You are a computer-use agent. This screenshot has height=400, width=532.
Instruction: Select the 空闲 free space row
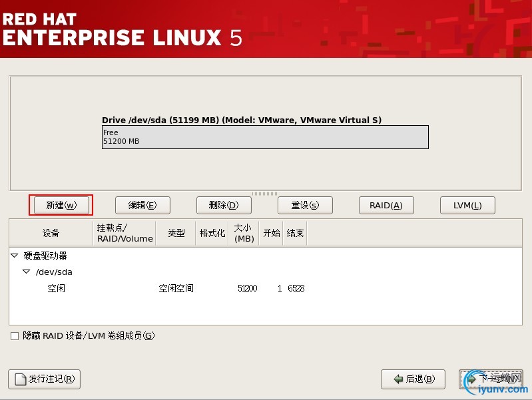click(x=265, y=288)
